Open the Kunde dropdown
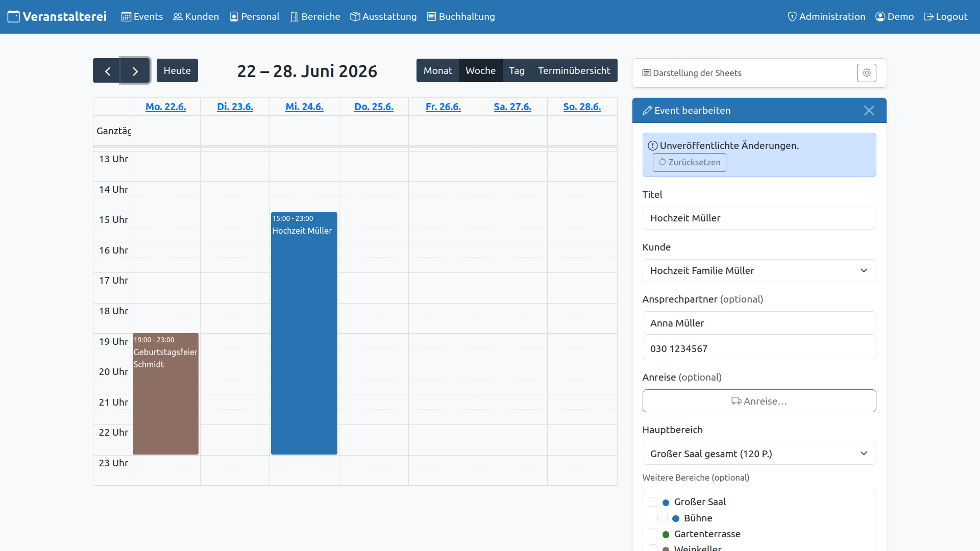 759,271
